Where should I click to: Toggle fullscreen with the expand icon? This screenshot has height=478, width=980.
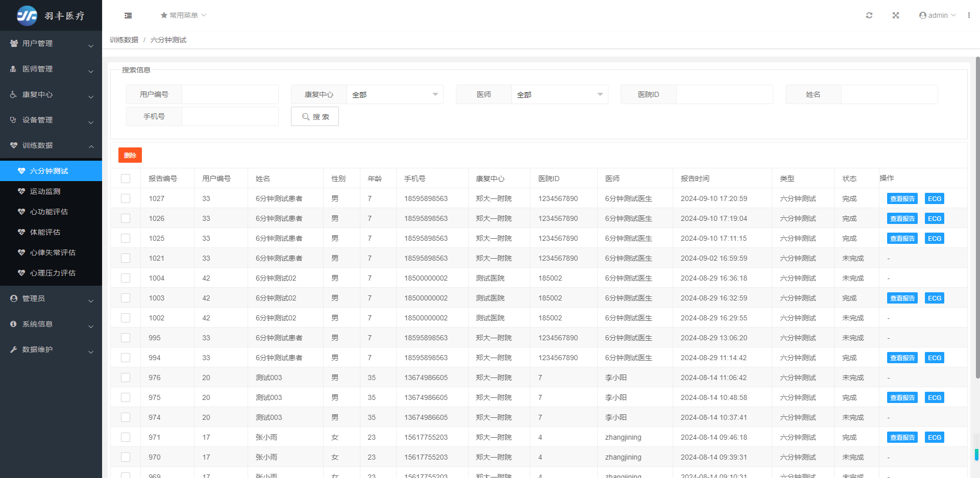click(x=896, y=15)
